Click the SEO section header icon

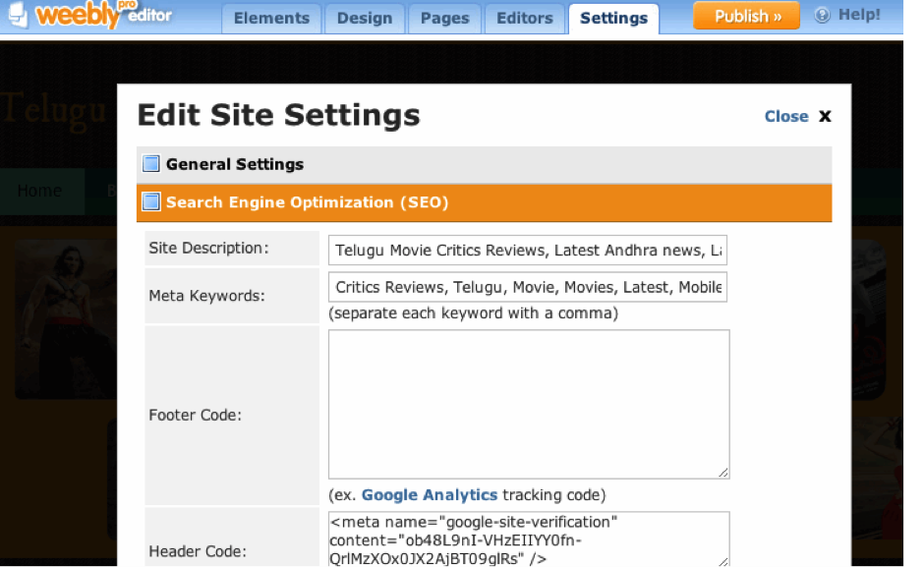click(150, 202)
